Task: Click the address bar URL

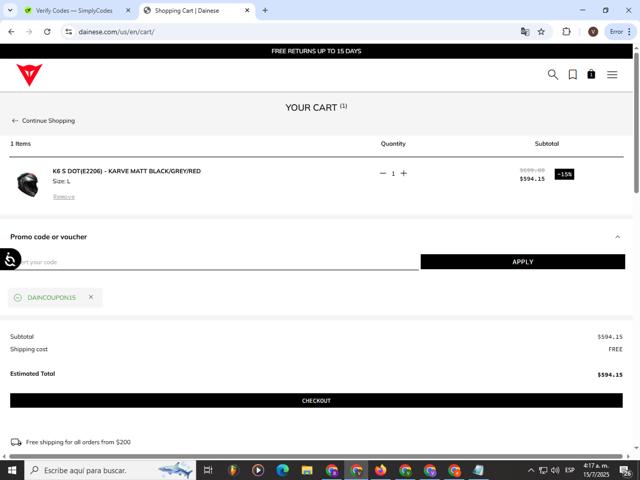Action: [x=116, y=32]
